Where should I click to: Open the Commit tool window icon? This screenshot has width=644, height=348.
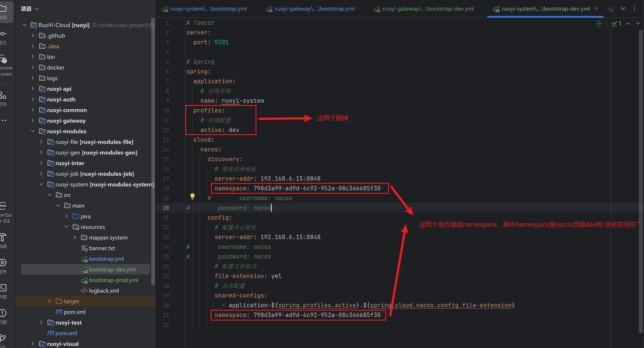(4, 34)
